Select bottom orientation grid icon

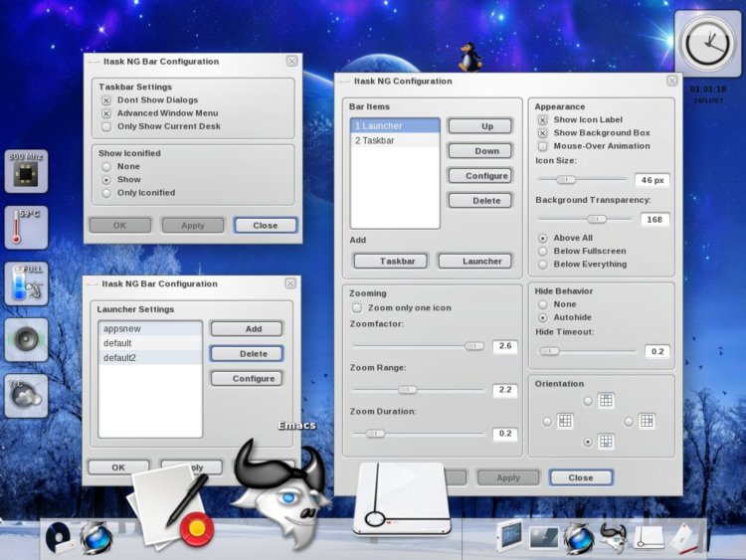click(606, 442)
